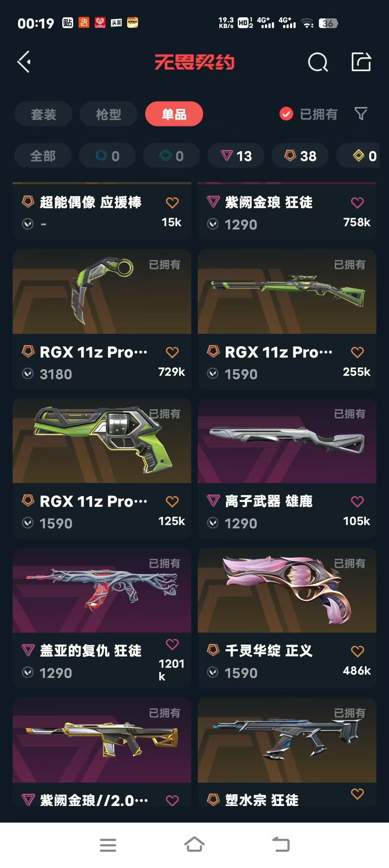The image size is (389, 868).
Task: Select the 单品 tab
Action: coord(174,114)
